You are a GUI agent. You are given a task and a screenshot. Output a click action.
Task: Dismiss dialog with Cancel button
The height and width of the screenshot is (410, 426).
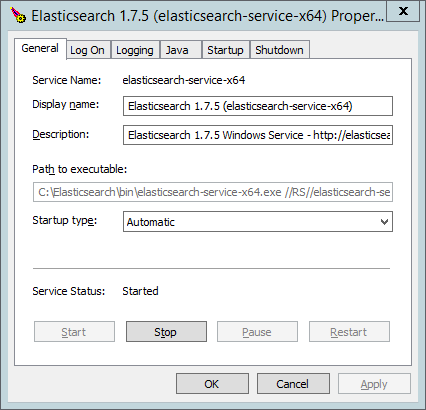coord(293,384)
